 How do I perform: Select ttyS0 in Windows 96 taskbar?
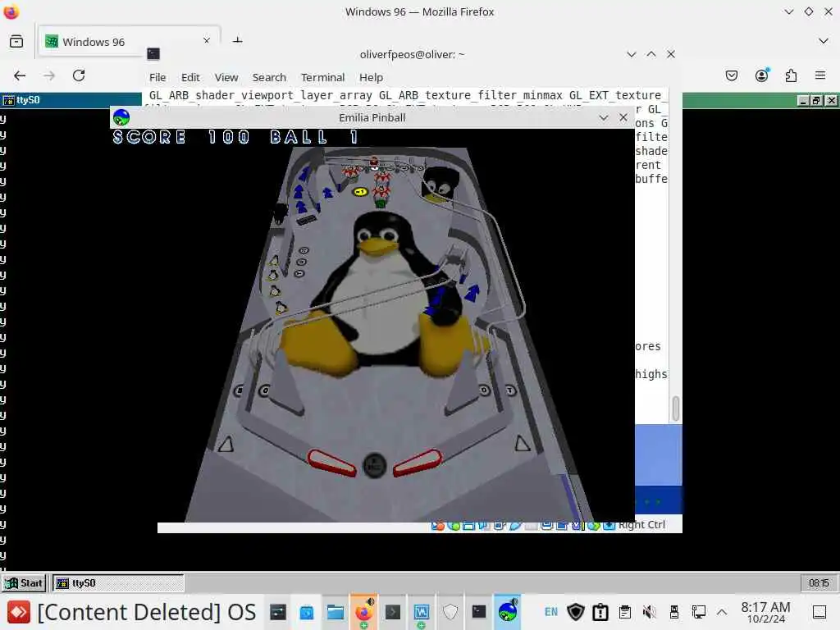click(x=118, y=583)
